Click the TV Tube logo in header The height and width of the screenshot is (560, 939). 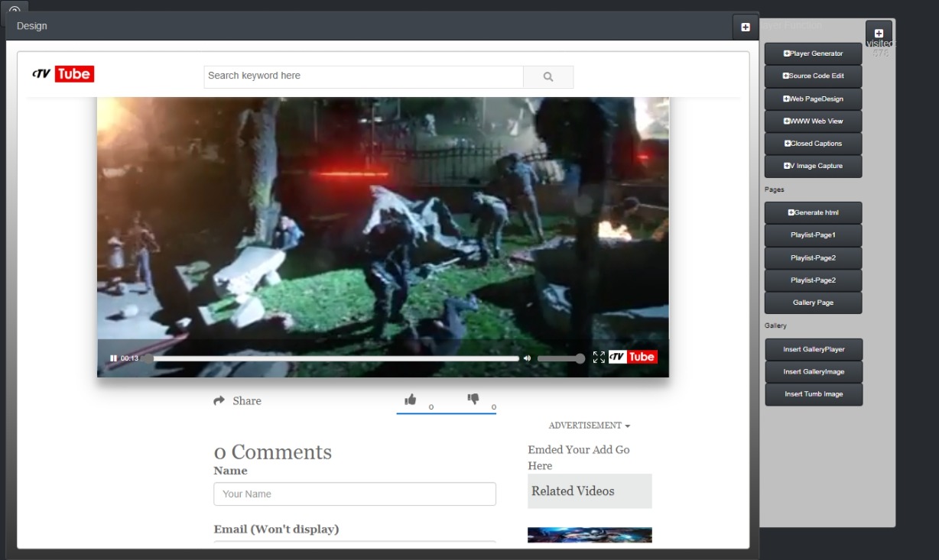(x=63, y=74)
